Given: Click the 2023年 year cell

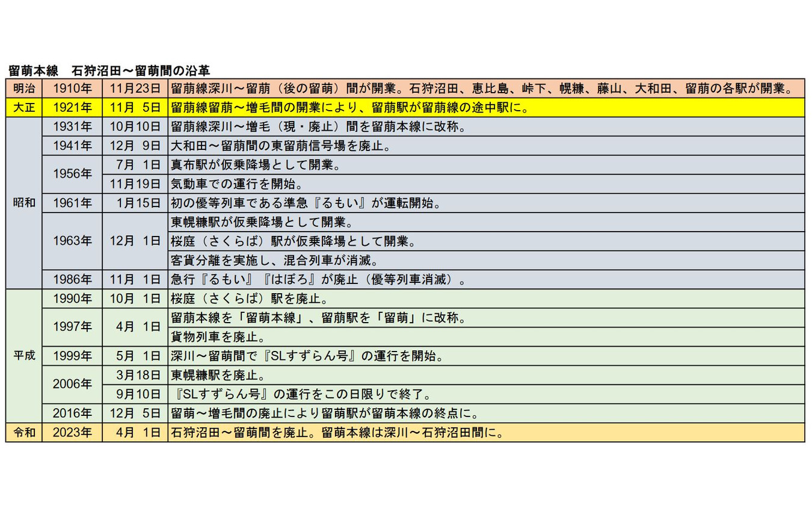Looking at the screenshot, I should [x=72, y=432].
